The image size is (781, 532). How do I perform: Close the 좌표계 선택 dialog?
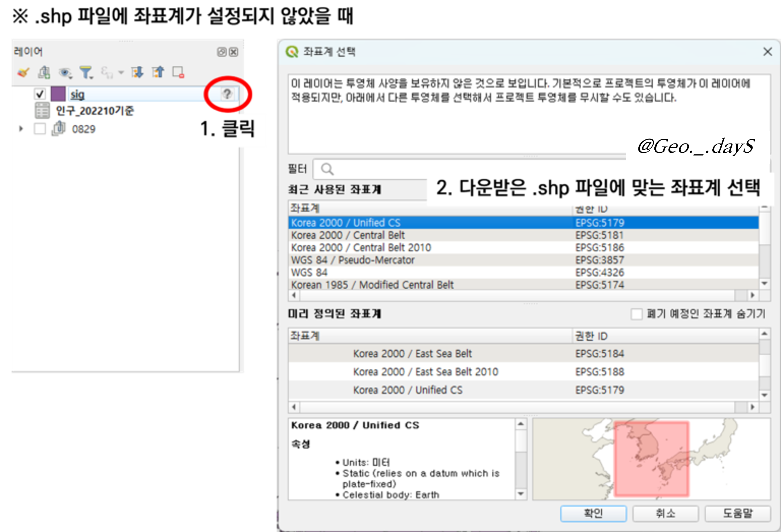[x=768, y=52]
